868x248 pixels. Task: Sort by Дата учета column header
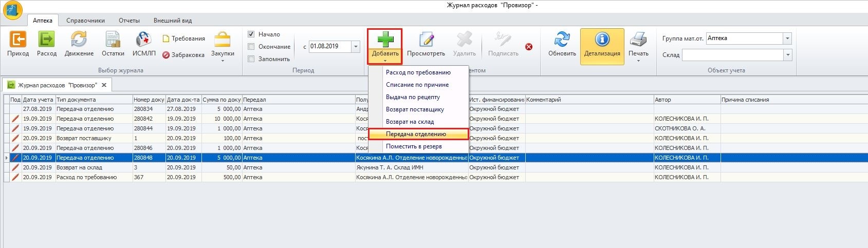click(x=38, y=100)
